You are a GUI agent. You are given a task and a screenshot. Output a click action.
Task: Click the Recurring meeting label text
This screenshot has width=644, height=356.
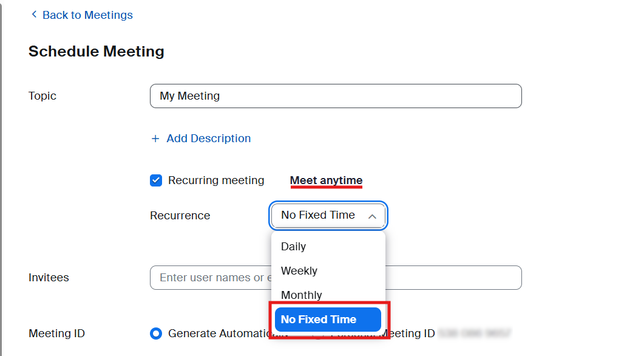216,180
